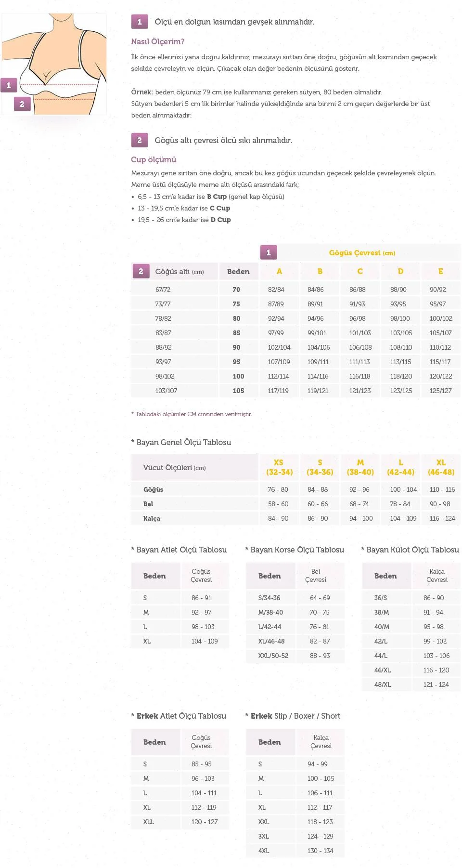Select the cup A column header

click(x=279, y=271)
